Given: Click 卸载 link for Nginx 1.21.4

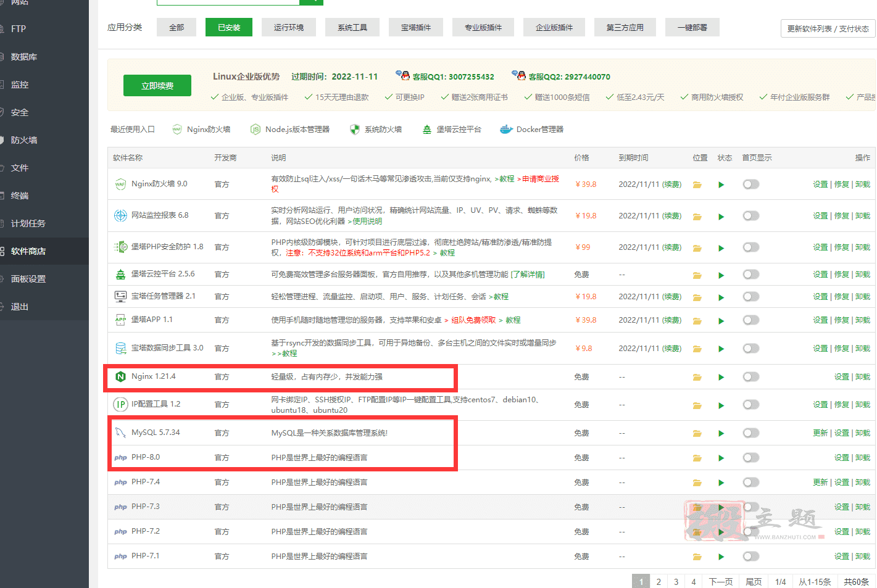Looking at the screenshot, I should coord(863,377).
